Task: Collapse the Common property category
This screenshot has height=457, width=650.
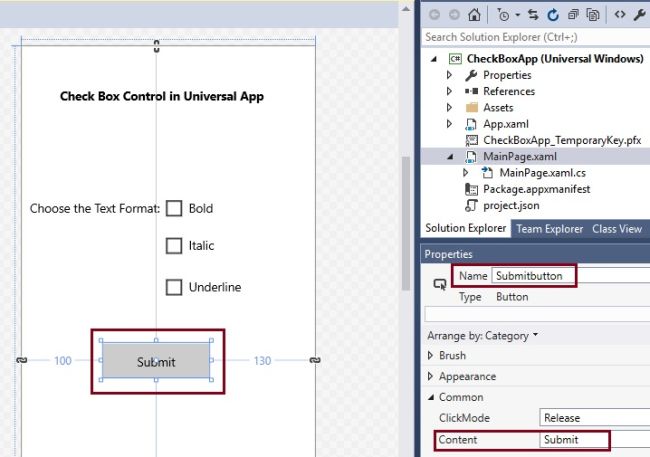Action: click(431, 397)
